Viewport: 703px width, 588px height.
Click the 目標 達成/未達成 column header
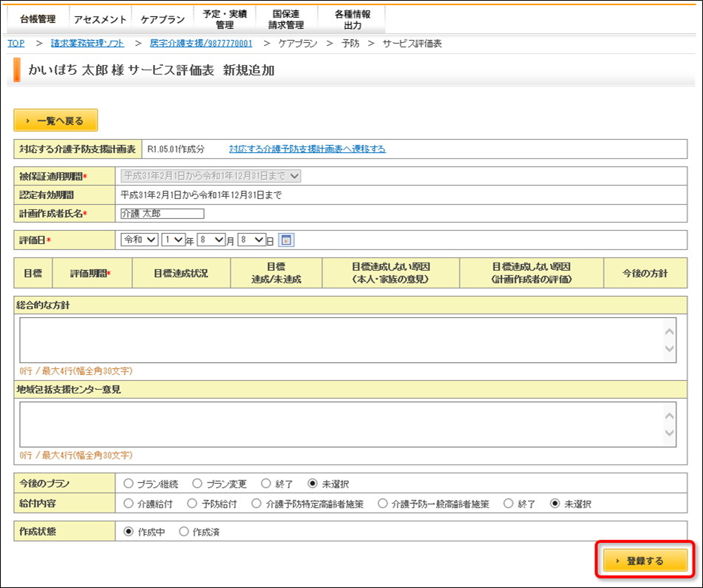click(x=276, y=273)
